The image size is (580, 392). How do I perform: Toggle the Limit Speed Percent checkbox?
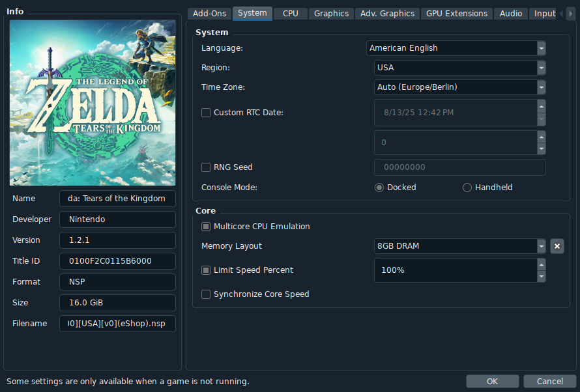[x=206, y=270]
